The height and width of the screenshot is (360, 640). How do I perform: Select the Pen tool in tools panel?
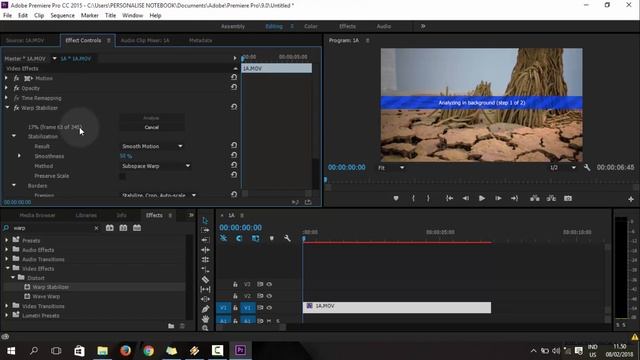pos(205,309)
